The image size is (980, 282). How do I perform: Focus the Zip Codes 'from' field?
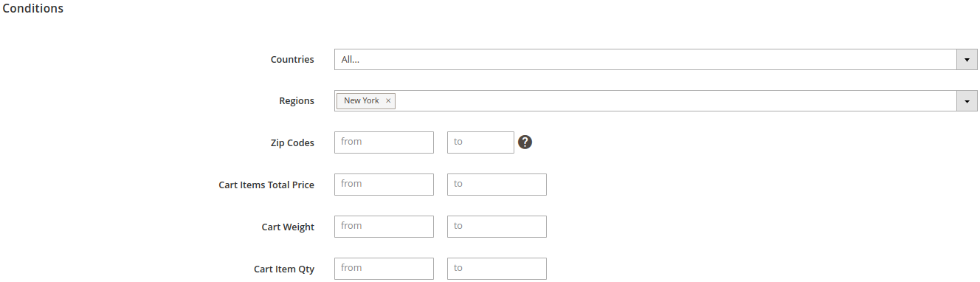(x=384, y=142)
